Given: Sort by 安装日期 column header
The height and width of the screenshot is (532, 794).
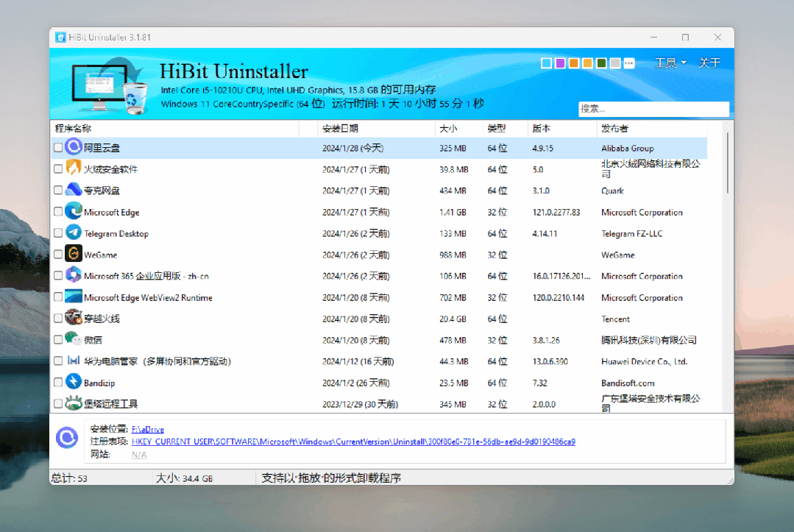Looking at the screenshot, I should pos(376,129).
